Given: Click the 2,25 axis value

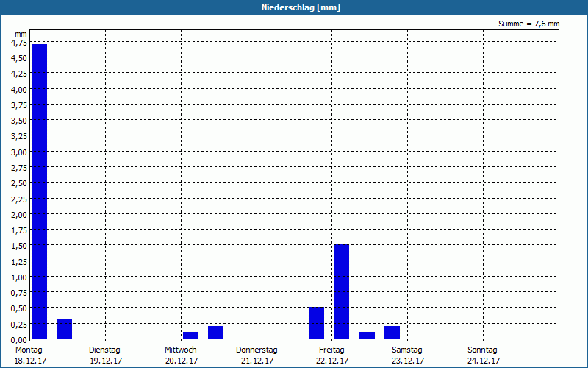Looking at the screenshot, I should coord(19,199).
